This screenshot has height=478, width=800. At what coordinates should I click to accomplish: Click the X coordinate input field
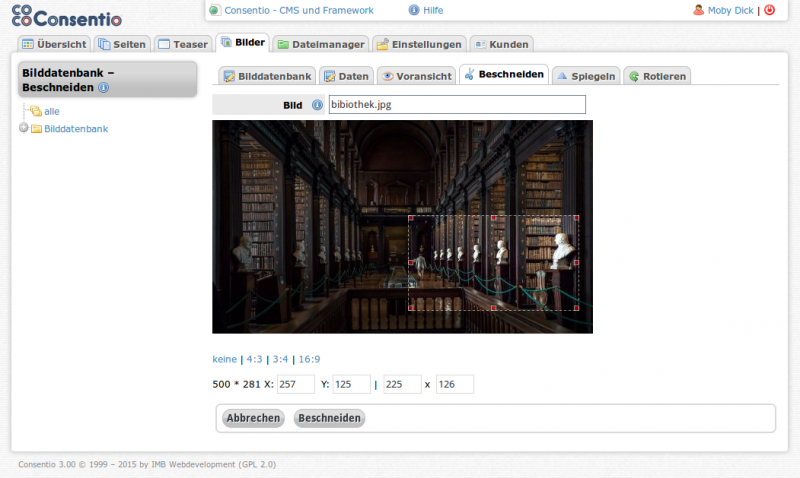click(x=295, y=384)
